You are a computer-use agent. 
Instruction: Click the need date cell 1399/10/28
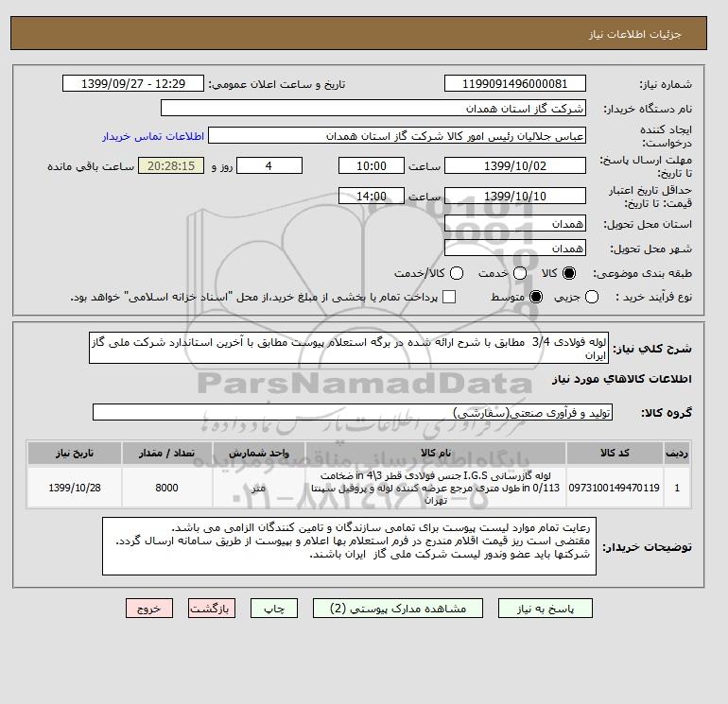click(75, 488)
